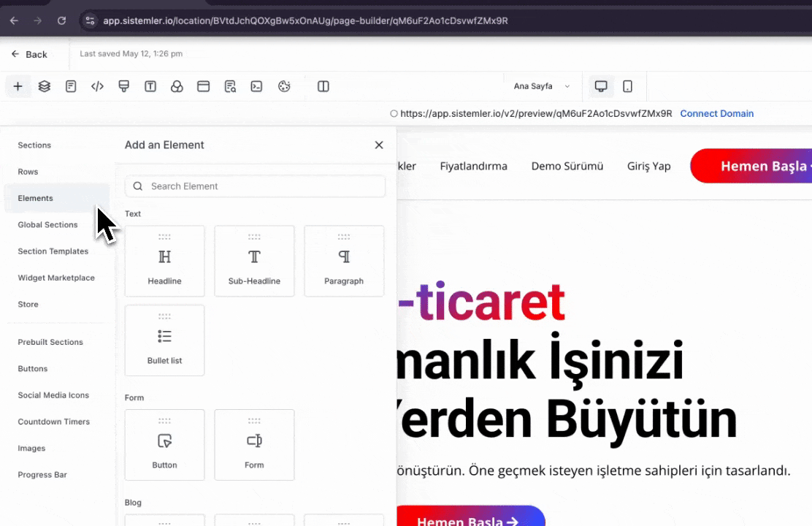This screenshot has width=812, height=526.
Task: Pick the Form element card
Action: click(254, 445)
